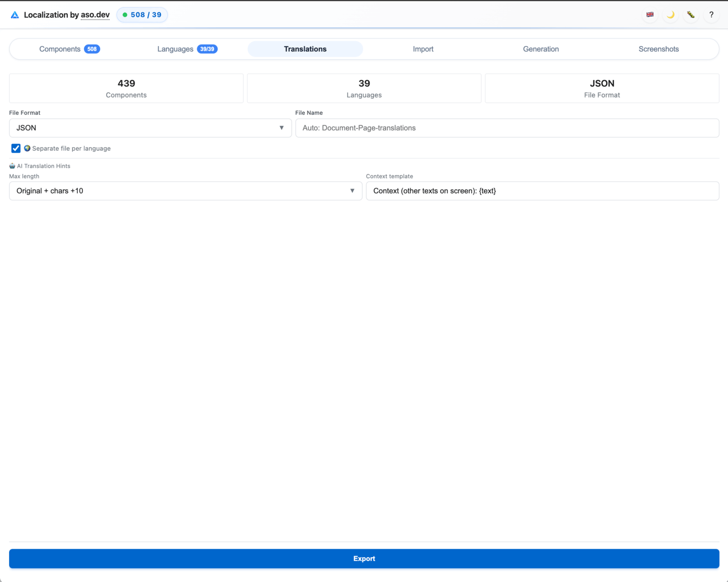Click the Export button
The image size is (728, 582).
click(x=364, y=558)
